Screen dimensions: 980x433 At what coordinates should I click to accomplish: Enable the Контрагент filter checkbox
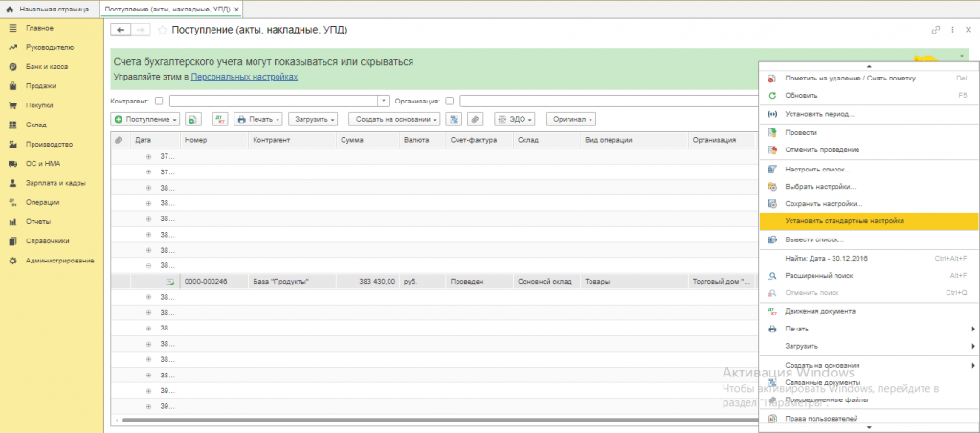click(158, 100)
